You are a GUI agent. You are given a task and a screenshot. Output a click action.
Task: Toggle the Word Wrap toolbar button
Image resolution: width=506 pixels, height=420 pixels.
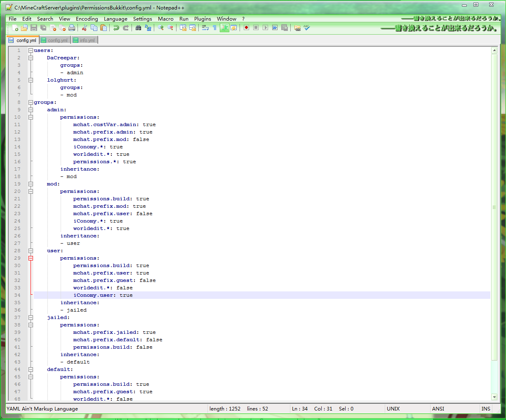pyautogui.click(x=205, y=28)
